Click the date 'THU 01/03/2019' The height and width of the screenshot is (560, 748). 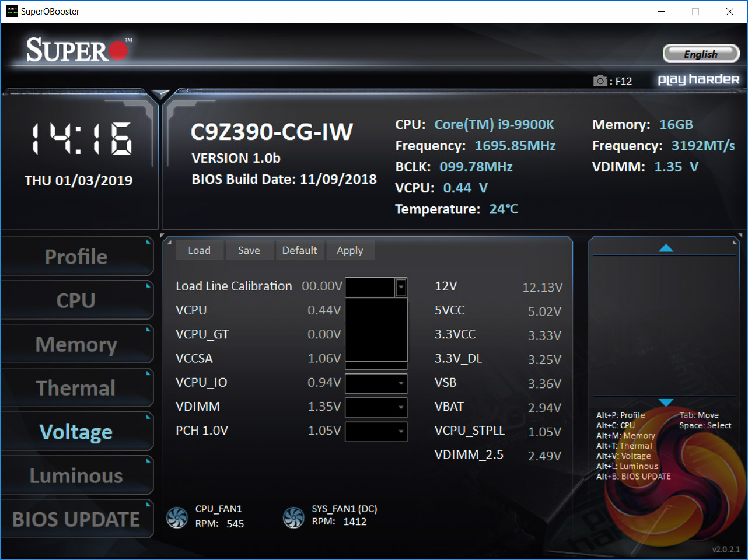point(78,181)
